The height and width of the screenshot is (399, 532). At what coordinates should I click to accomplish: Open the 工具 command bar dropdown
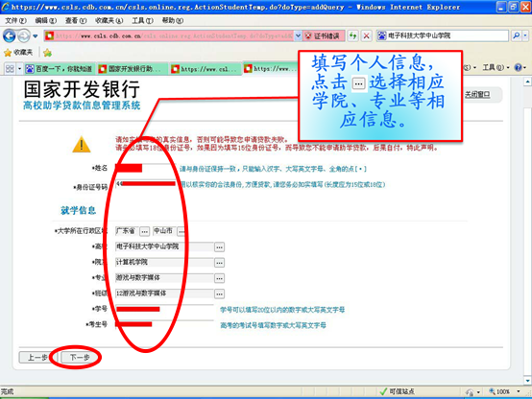tap(496, 68)
